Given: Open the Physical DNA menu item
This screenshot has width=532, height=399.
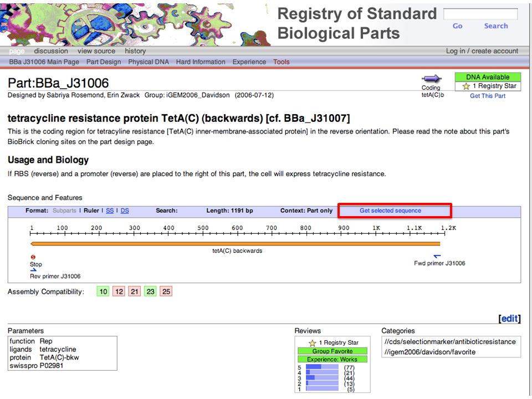Looking at the screenshot, I should pyautogui.click(x=149, y=62).
